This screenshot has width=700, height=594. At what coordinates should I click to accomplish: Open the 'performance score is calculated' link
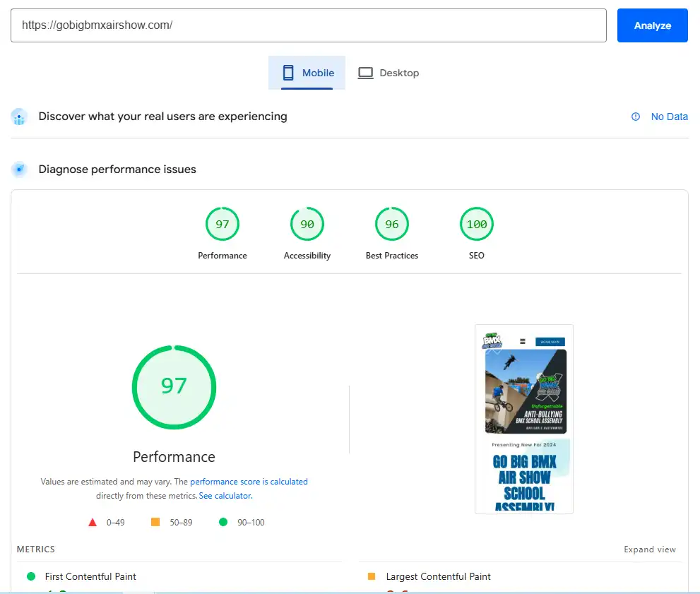[x=249, y=482]
